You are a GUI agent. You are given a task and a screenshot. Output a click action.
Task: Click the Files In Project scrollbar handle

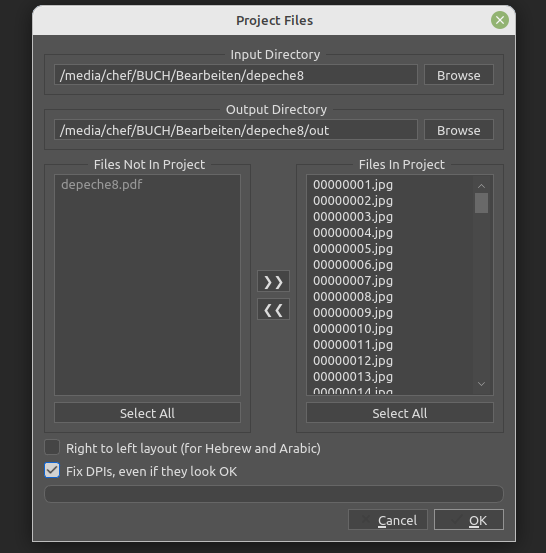(481, 203)
